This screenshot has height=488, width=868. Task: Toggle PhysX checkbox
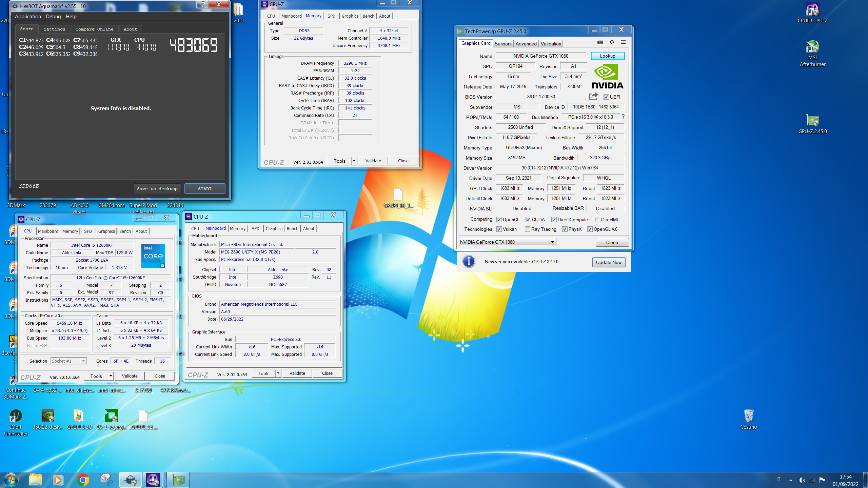pyautogui.click(x=565, y=229)
